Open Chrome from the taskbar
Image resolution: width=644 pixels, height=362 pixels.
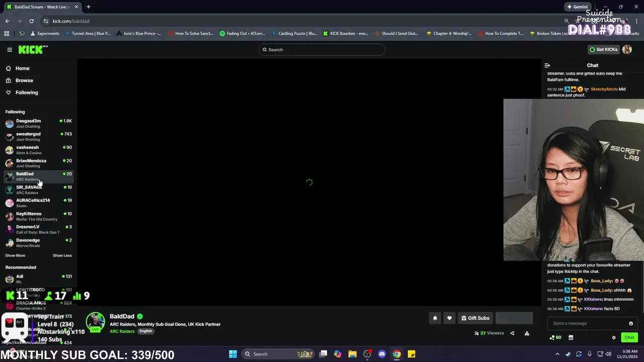396,354
